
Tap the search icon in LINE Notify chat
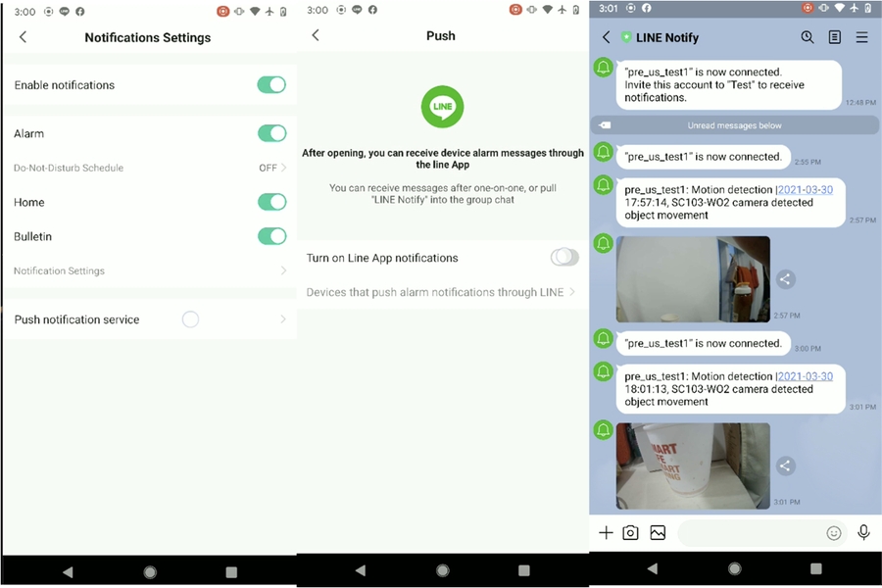point(808,37)
